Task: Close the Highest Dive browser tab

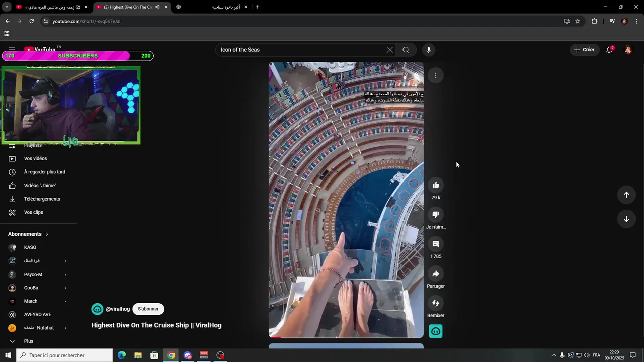Action: [x=166, y=7]
